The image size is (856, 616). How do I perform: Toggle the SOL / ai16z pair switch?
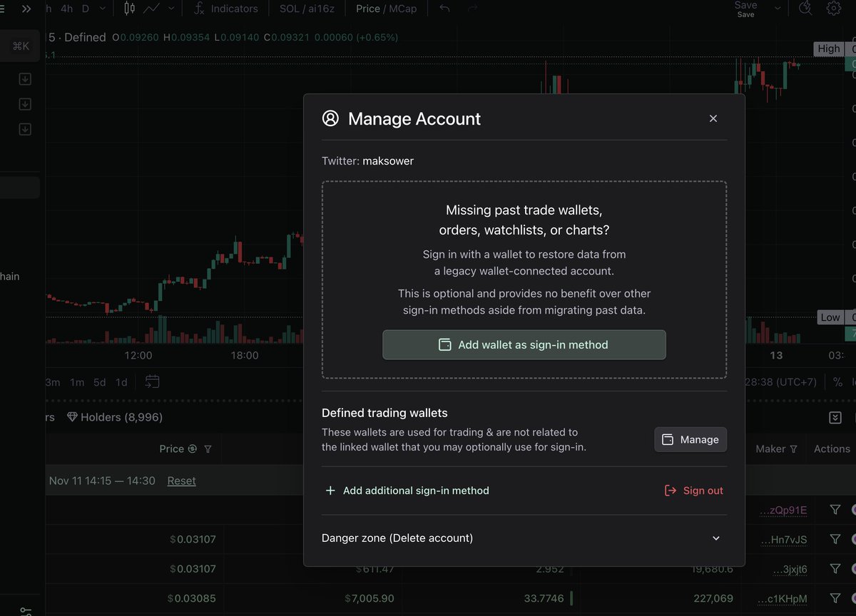[308, 9]
